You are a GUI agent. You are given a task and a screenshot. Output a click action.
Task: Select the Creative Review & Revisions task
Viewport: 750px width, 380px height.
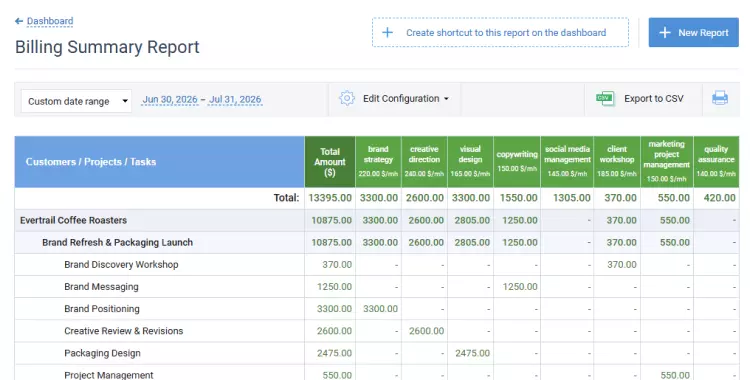point(123,331)
